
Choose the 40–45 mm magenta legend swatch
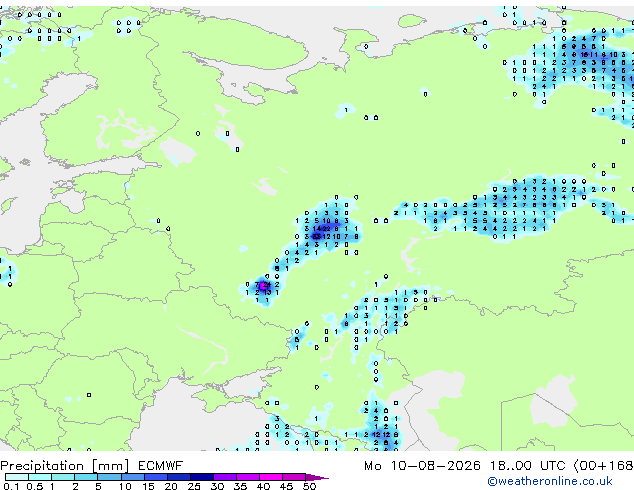tap(271, 477)
